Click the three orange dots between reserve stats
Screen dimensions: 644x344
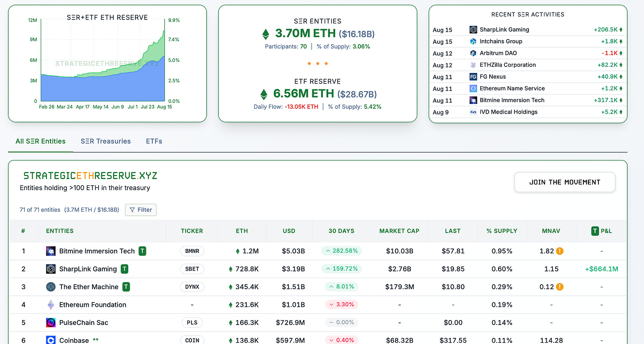tap(318, 64)
